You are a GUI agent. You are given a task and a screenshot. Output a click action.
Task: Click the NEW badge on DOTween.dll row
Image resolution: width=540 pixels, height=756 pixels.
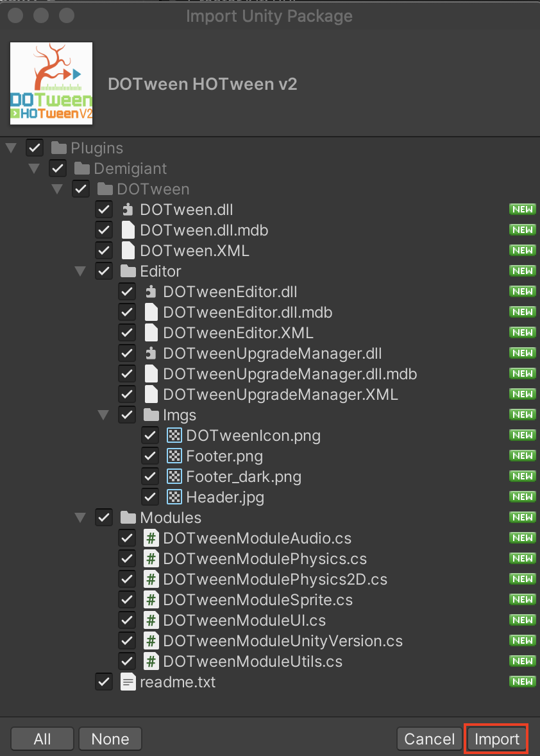click(523, 209)
